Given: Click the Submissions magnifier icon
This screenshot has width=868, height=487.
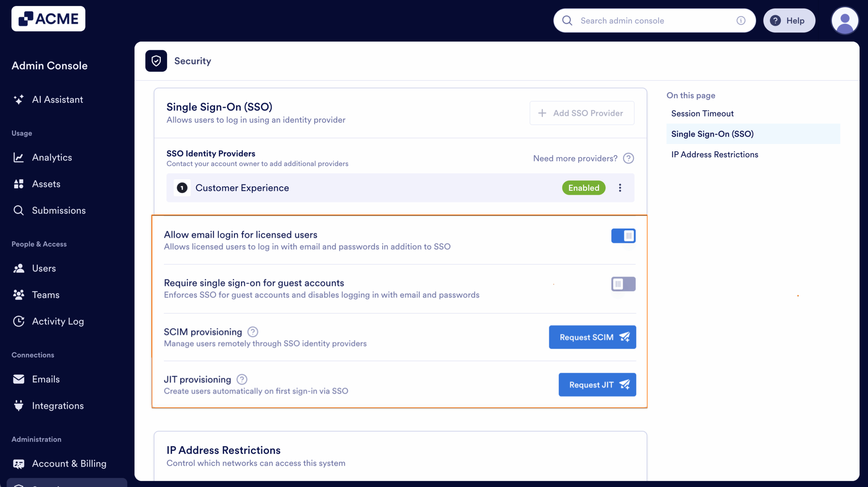Looking at the screenshot, I should point(19,210).
